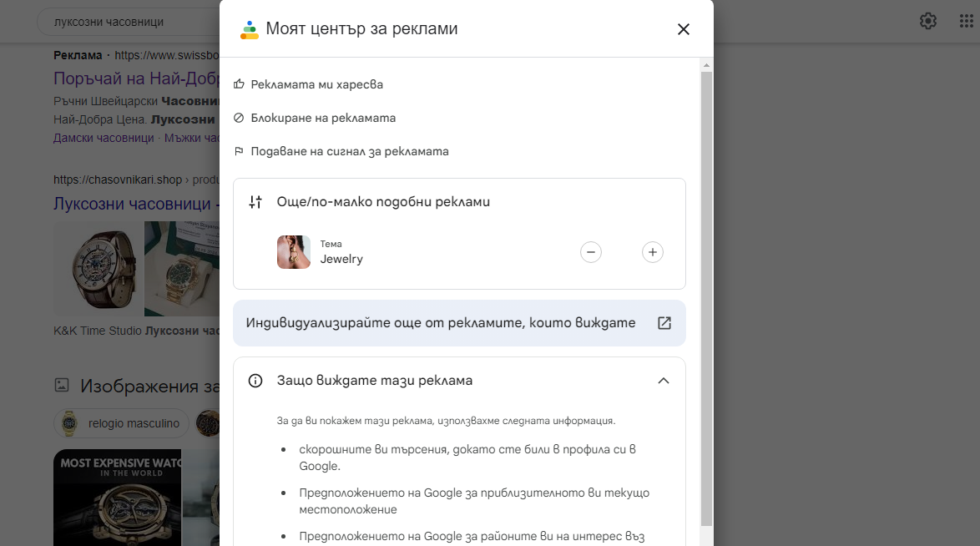Click the thumbs-up like ad icon
Viewport: 980px width, 546px height.
pyautogui.click(x=239, y=84)
